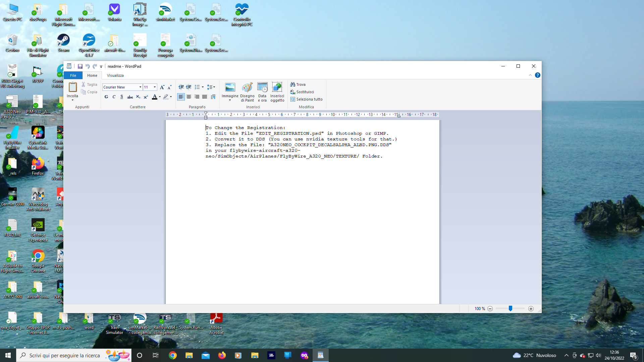Click the Copia button
The height and width of the screenshot is (362, 644).
[89, 92]
